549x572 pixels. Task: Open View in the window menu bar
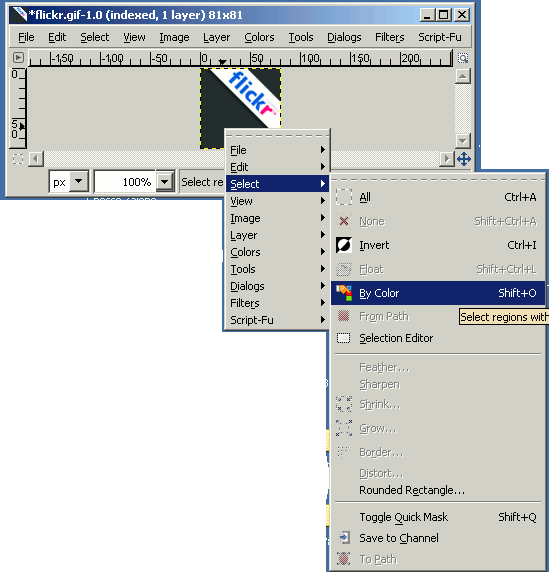pyautogui.click(x=134, y=37)
